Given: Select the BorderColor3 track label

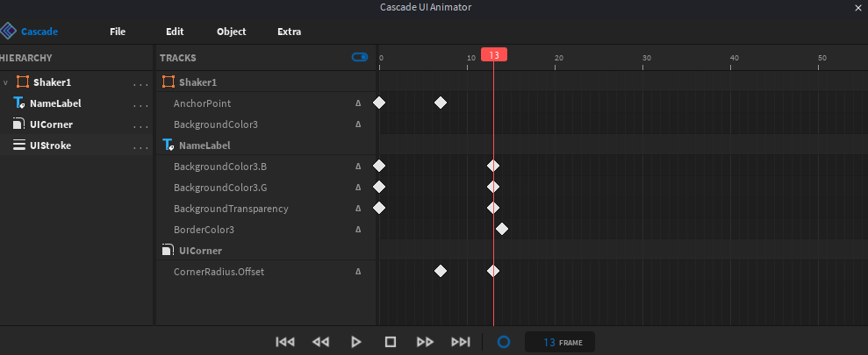Looking at the screenshot, I should (204, 230).
